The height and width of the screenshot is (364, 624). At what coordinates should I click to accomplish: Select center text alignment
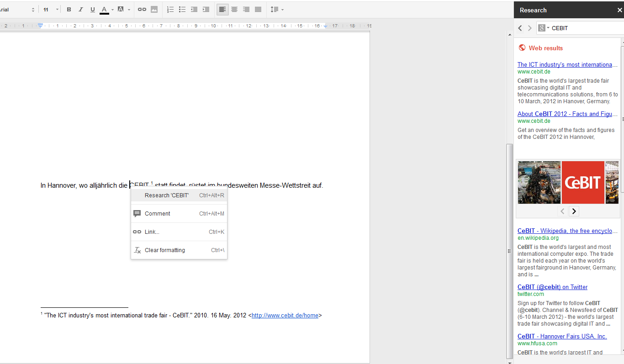234,10
